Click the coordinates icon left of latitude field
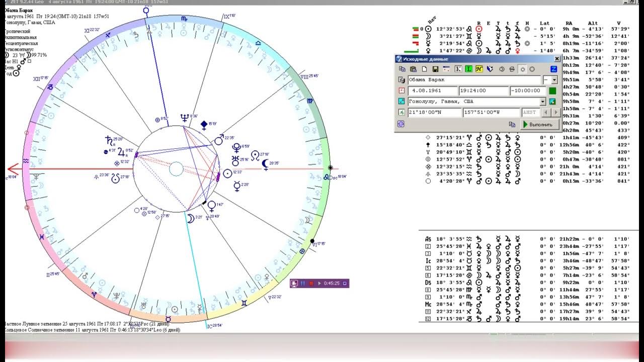 (401, 112)
